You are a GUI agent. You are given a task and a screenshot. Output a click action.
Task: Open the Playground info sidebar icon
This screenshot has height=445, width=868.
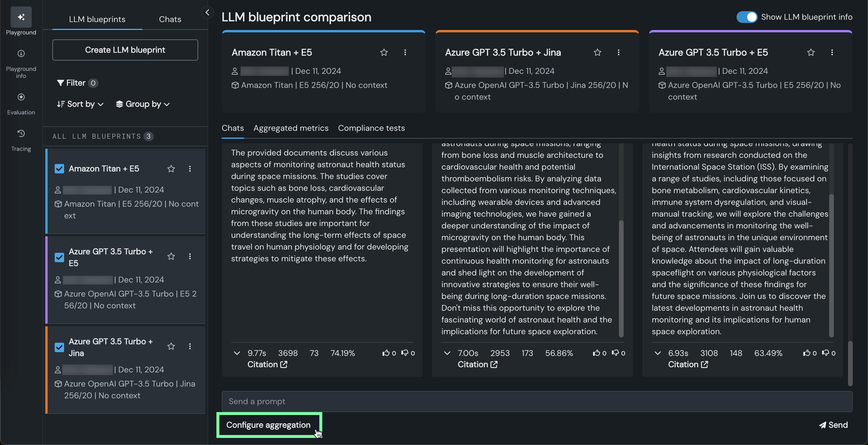coord(21,54)
